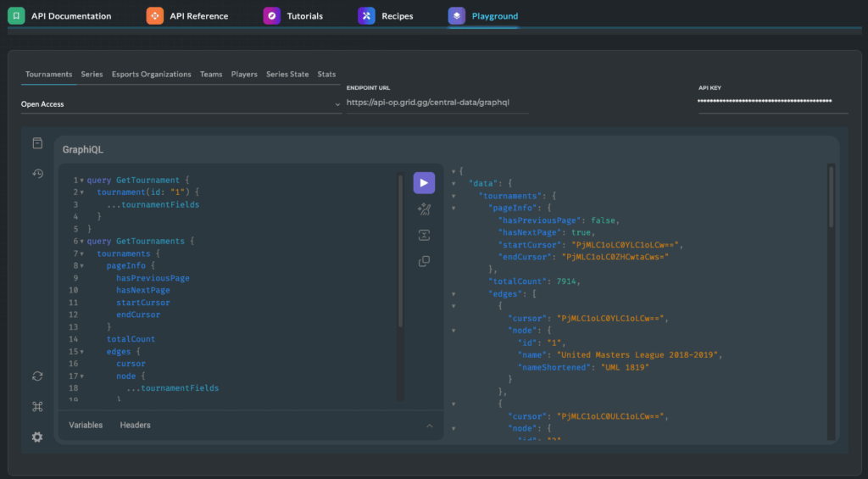This screenshot has height=479, width=868.
Task: Open the Headers tab
Action: pos(134,425)
